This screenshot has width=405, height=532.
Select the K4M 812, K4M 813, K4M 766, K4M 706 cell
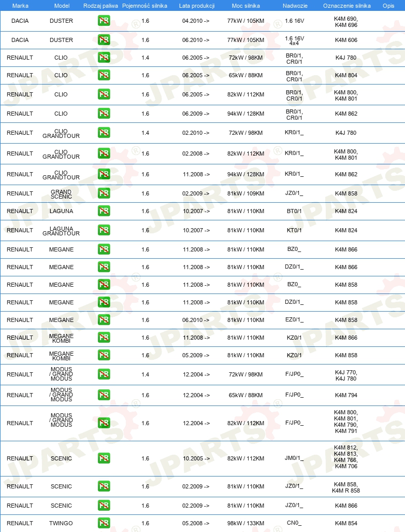(346, 457)
